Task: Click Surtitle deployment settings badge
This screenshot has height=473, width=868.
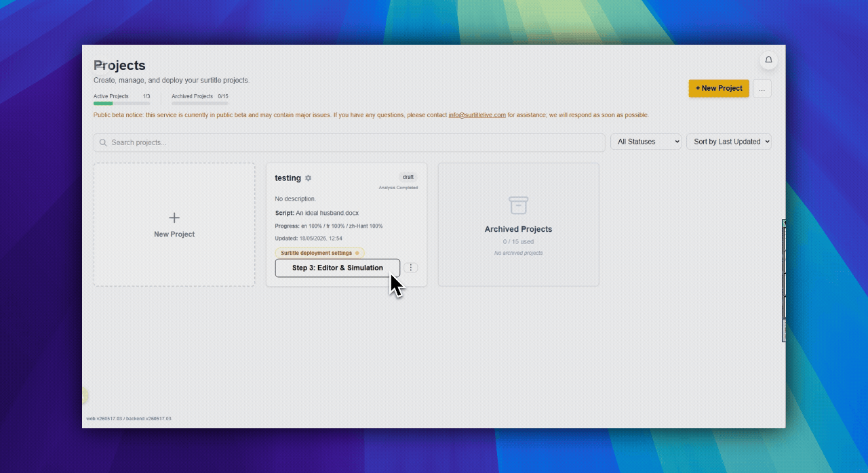Action: click(320, 253)
